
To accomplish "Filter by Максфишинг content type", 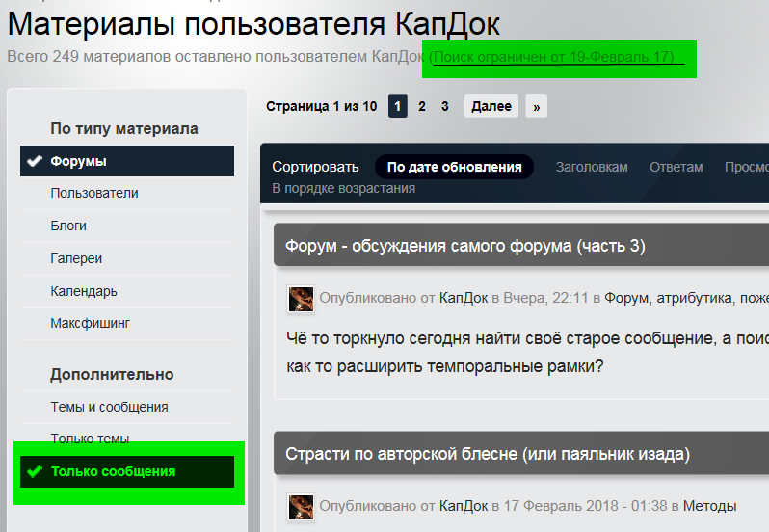I will pyautogui.click(x=90, y=323).
